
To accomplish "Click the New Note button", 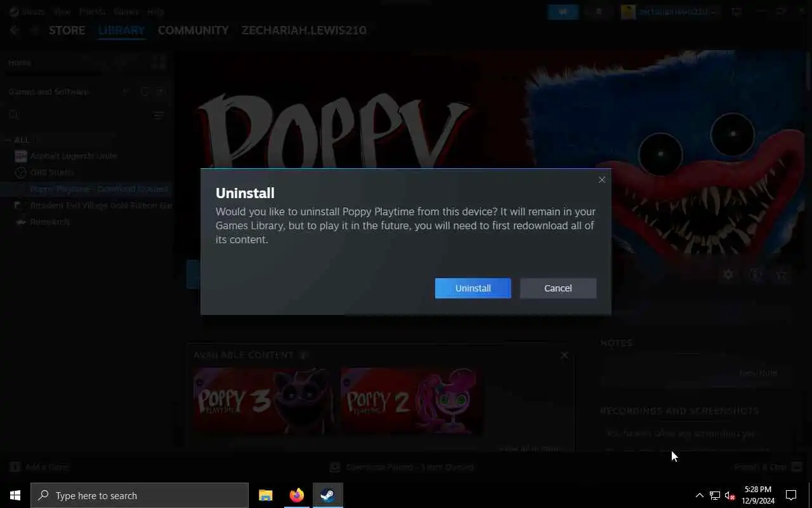I will click(758, 373).
